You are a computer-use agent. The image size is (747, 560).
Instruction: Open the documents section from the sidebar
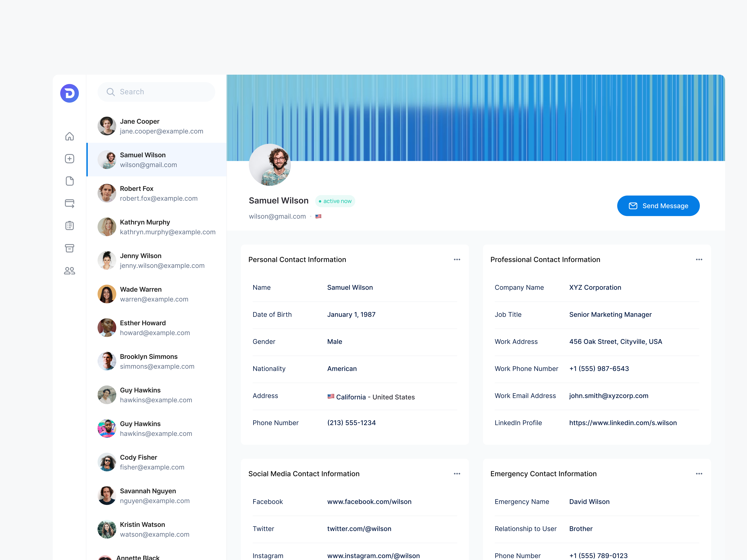(x=69, y=181)
